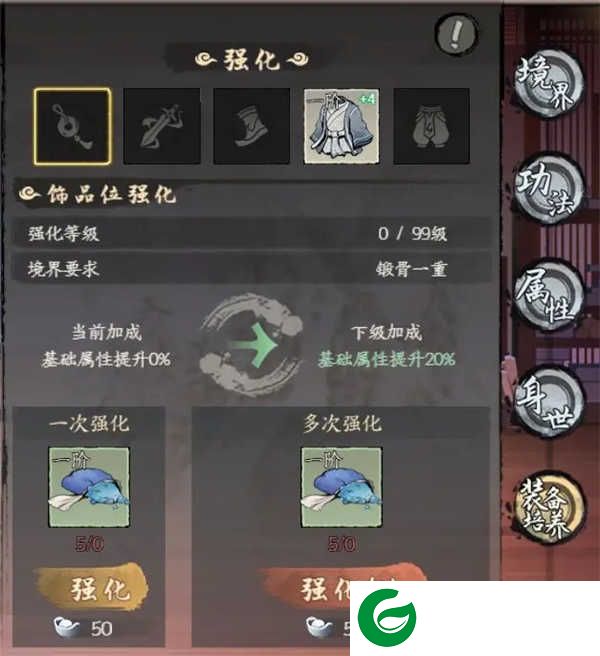
Task: Tap the material item under 一次强化
Action: tap(89, 487)
